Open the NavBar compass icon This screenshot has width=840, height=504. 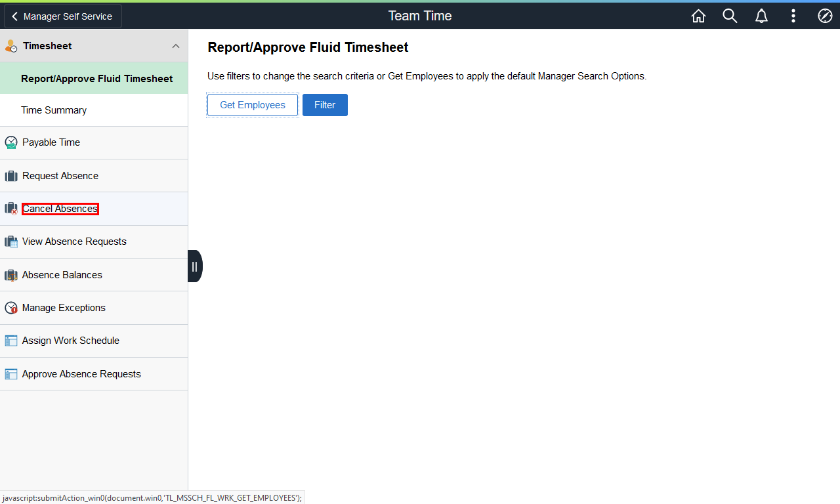point(825,16)
